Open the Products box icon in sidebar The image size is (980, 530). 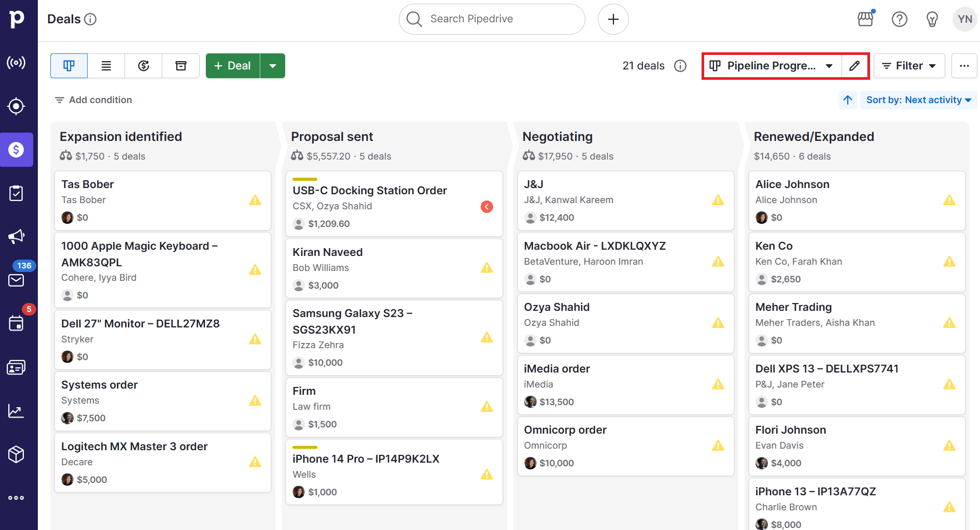pyautogui.click(x=16, y=454)
